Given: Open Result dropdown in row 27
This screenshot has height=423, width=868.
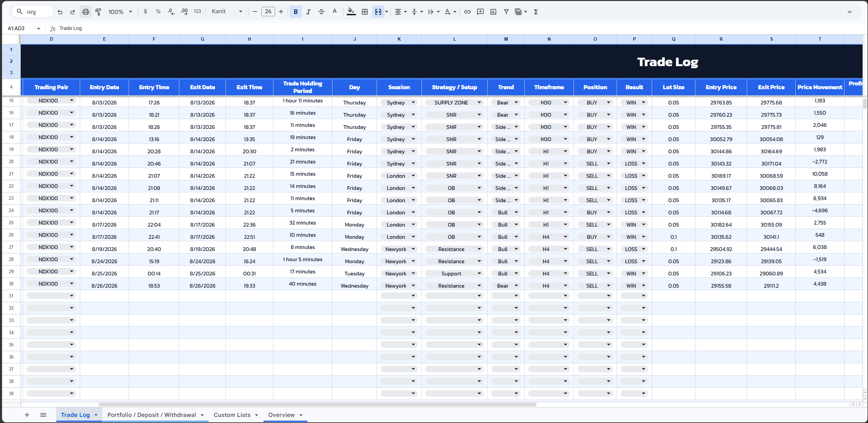Looking at the screenshot, I should click(x=644, y=249).
